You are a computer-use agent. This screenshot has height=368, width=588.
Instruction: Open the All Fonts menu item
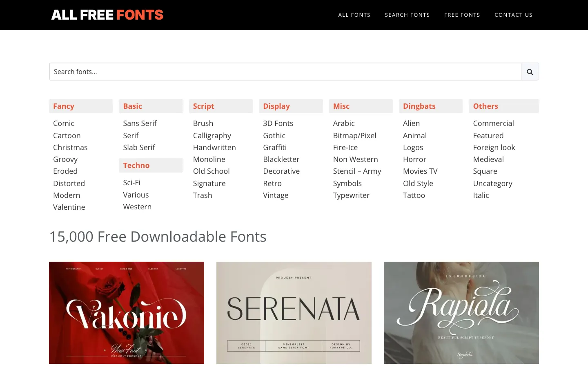tap(354, 15)
